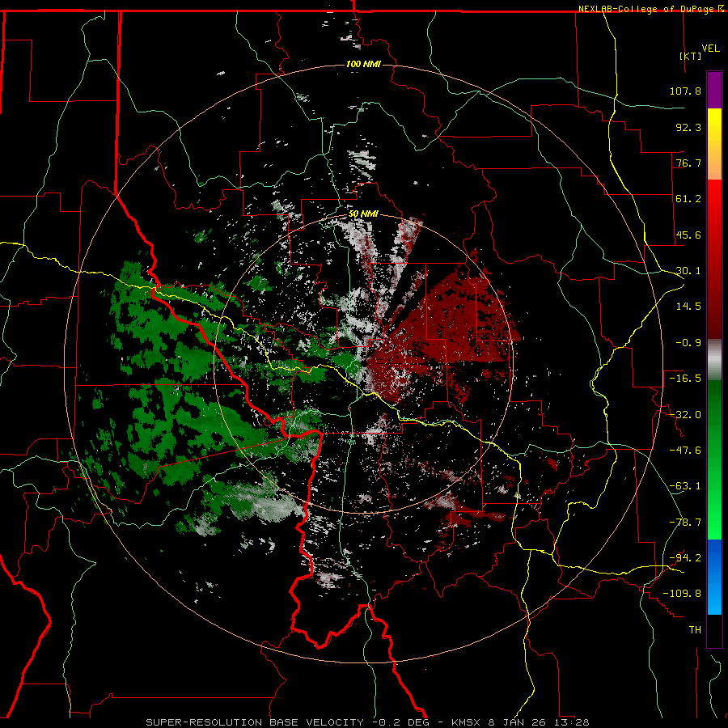
Task: Click the 100 NMI range ring label
Action: point(363,64)
